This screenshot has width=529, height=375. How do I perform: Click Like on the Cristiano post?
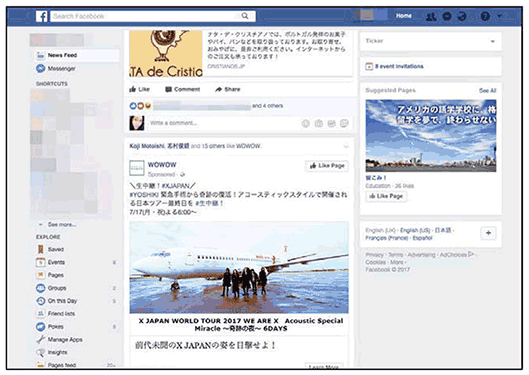click(x=139, y=89)
